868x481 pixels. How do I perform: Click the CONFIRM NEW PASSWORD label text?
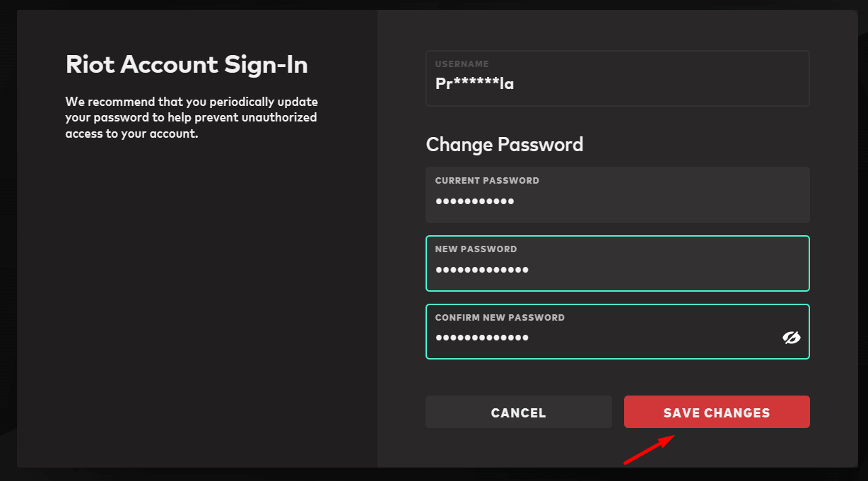coord(500,318)
